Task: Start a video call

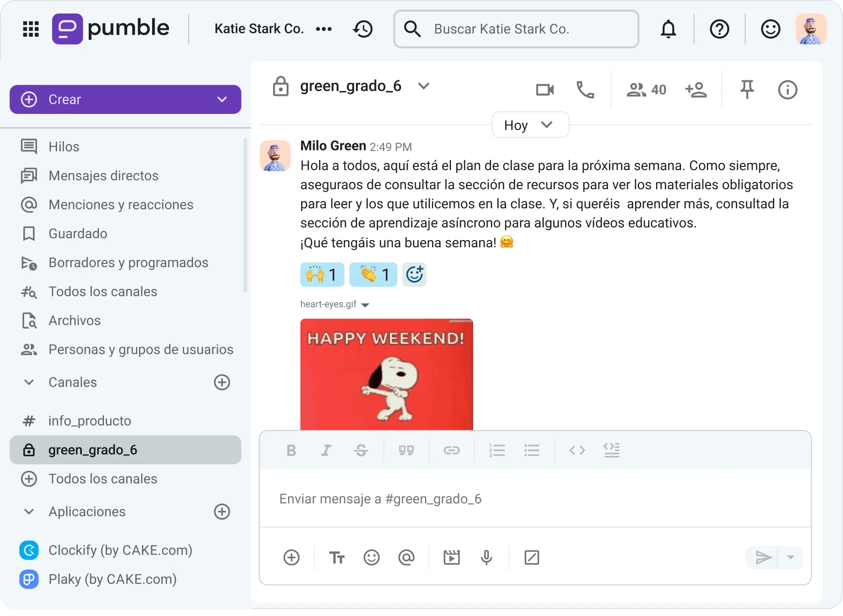Action: click(545, 90)
